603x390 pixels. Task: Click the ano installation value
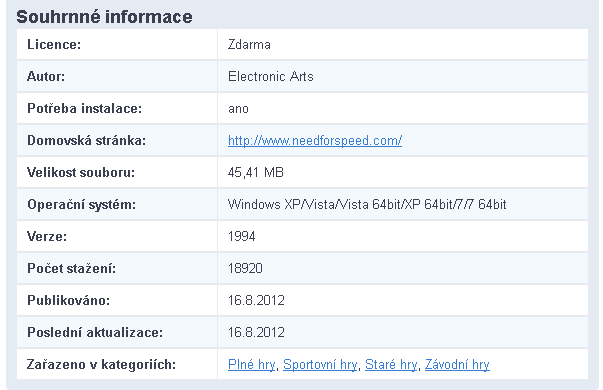pos(238,109)
